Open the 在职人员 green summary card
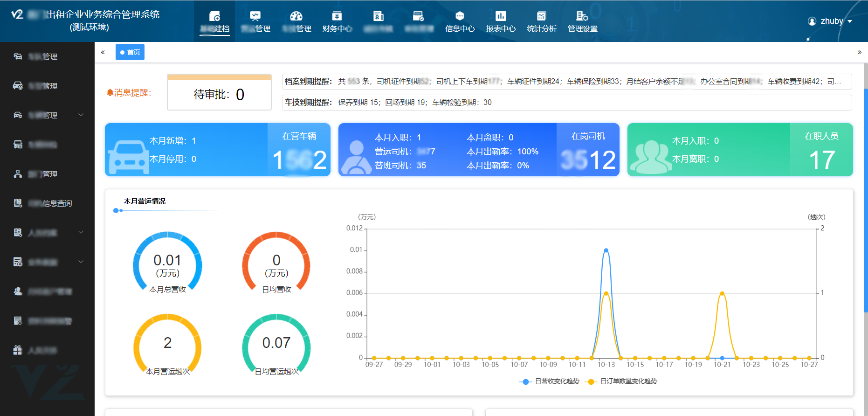Image resolution: width=868 pixels, height=416 pixels. [740, 150]
